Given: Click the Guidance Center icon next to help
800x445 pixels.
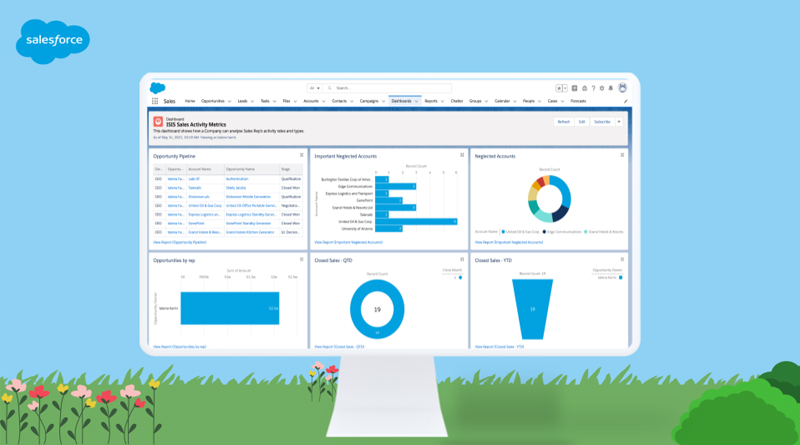Looking at the screenshot, I should coord(585,88).
